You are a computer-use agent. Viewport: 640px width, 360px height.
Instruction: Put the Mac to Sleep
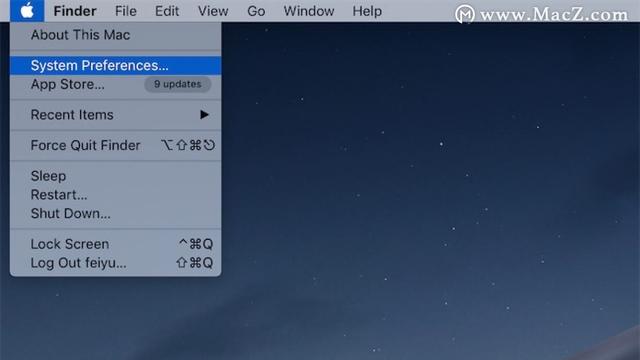[x=116, y=176]
